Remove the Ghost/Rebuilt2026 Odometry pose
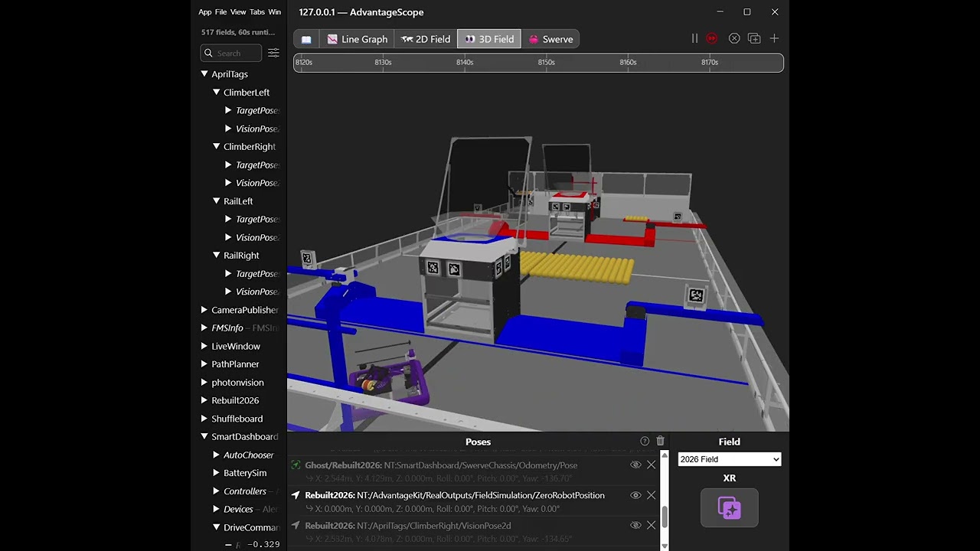The width and height of the screenshot is (980, 551). [x=652, y=465]
